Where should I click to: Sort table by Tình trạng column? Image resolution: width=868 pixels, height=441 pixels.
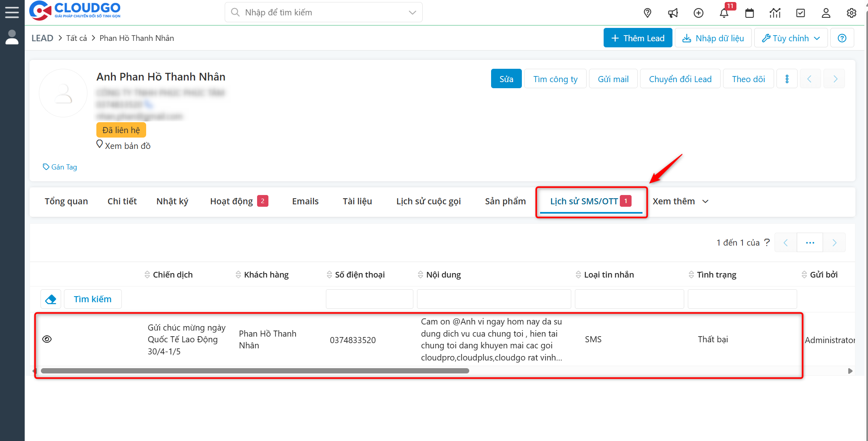pos(716,275)
